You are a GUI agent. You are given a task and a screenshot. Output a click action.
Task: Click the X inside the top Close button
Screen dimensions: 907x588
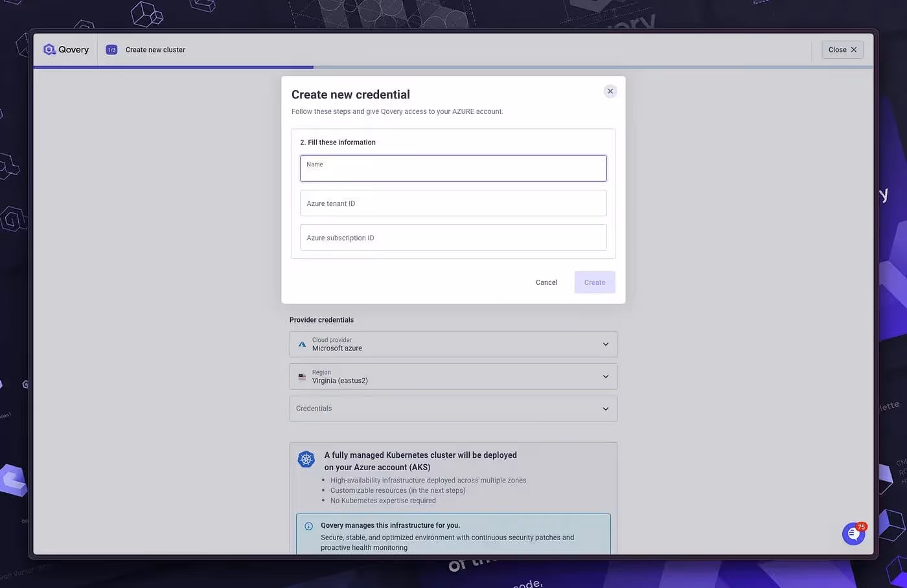[853, 49]
